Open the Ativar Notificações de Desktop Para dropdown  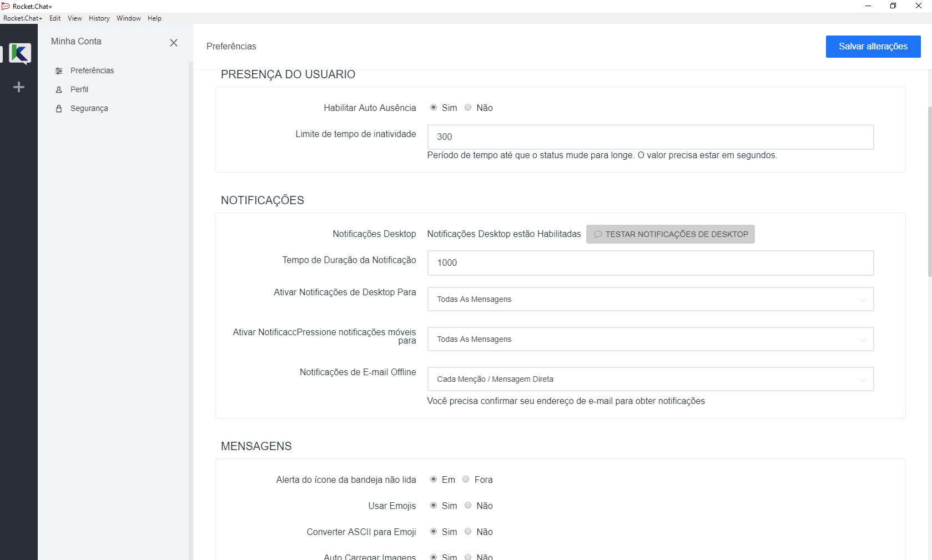point(650,299)
